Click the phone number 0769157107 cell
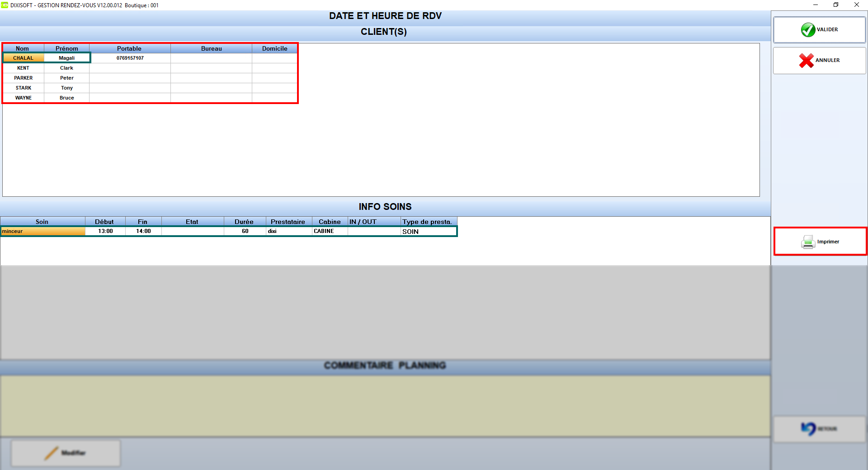Screen dimensions: 868x470 130,58
